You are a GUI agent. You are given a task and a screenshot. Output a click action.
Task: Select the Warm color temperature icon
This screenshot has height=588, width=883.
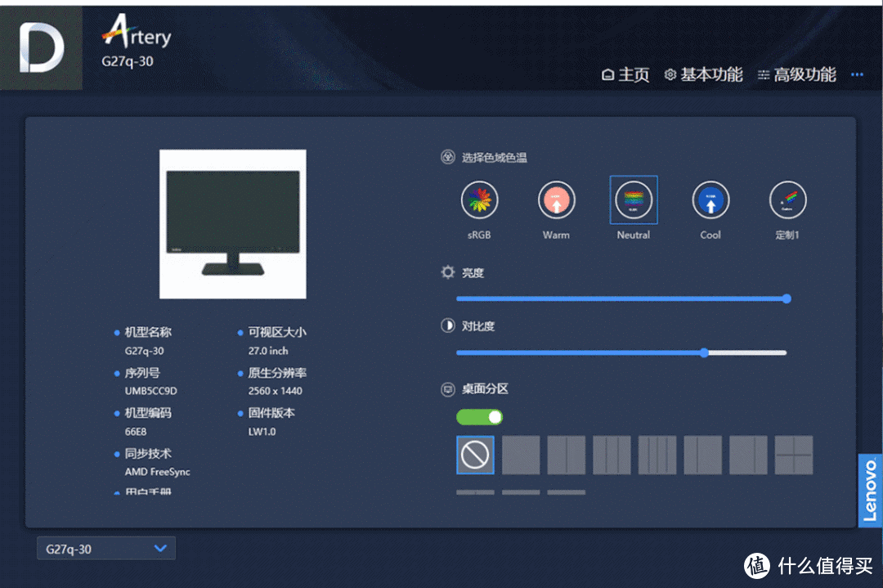click(557, 200)
